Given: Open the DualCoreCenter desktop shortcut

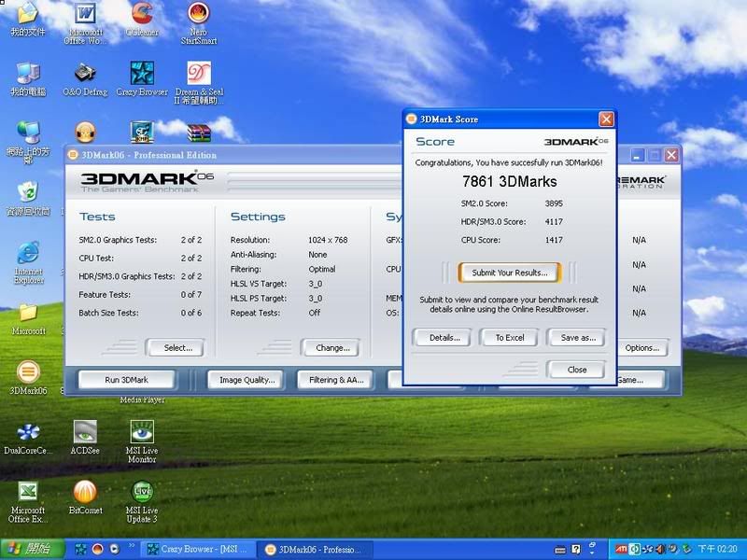Looking at the screenshot, I should [x=28, y=432].
